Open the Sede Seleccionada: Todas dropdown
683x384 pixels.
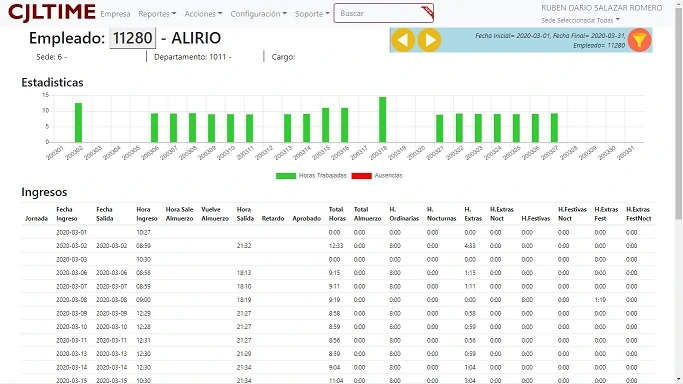[580, 20]
